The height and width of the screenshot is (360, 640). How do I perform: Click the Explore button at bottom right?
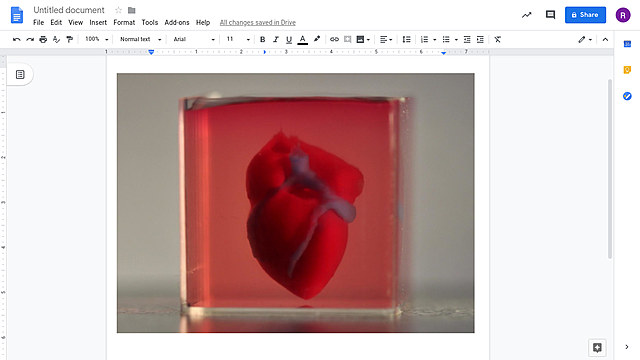click(597, 347)
